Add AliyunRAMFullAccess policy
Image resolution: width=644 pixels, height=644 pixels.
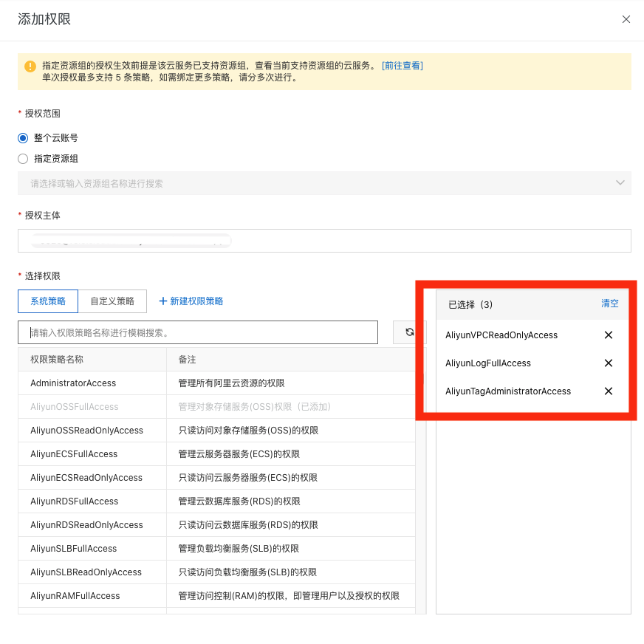(x=75, y=595)
